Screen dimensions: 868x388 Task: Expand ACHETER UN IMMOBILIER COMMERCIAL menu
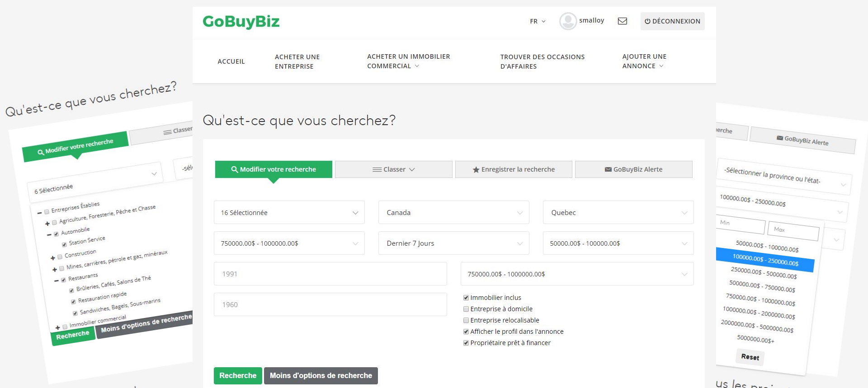408,61
